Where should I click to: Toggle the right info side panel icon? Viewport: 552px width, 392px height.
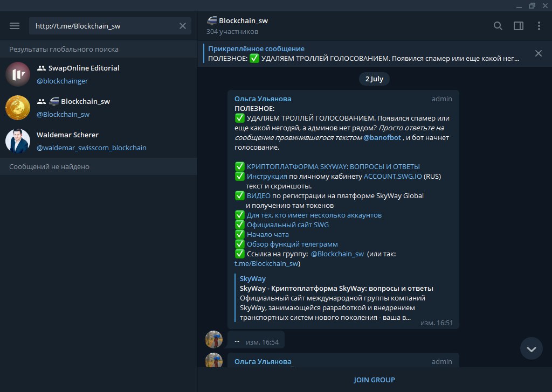[x=519, y=26]
